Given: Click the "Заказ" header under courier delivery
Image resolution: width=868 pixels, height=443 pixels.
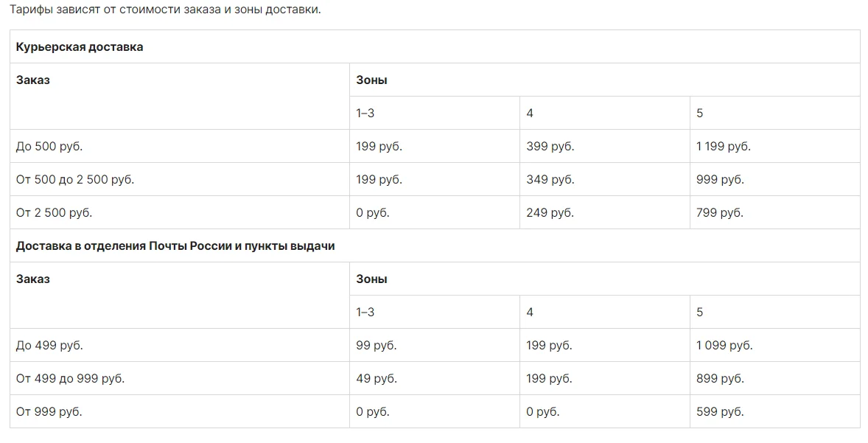Looking at the screenshot, I should [33, 80].
